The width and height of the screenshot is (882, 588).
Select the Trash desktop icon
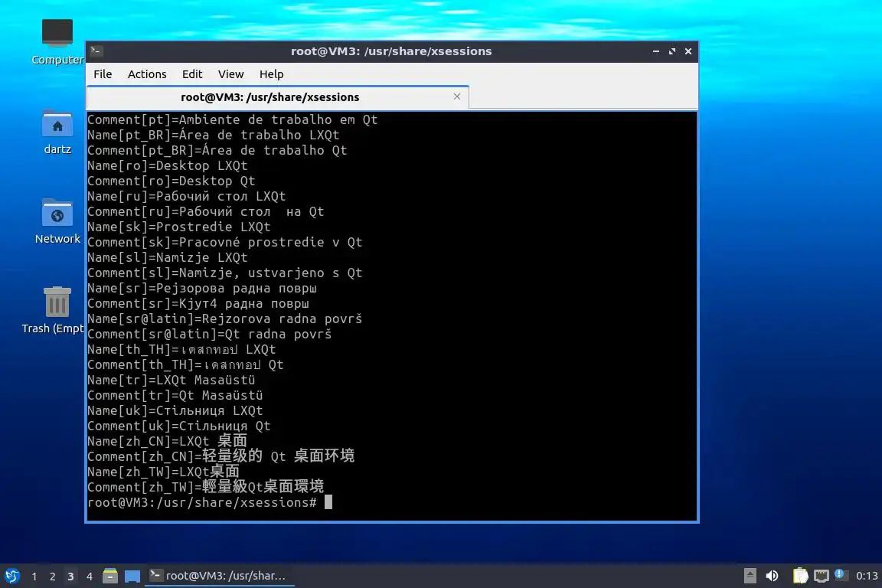[x=54, y=310]
